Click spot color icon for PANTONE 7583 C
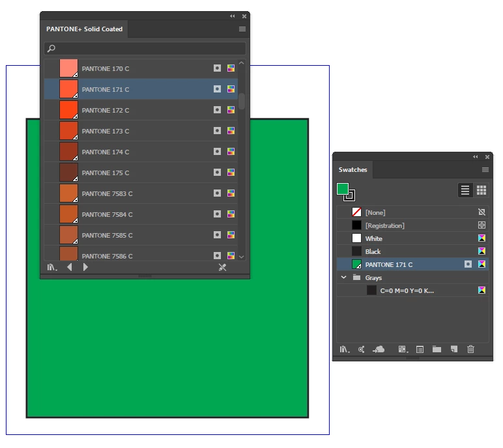 (217, 193)
